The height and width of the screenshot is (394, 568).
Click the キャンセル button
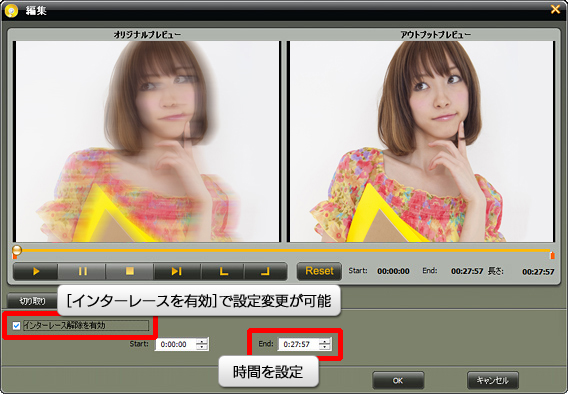coord(493,380)
